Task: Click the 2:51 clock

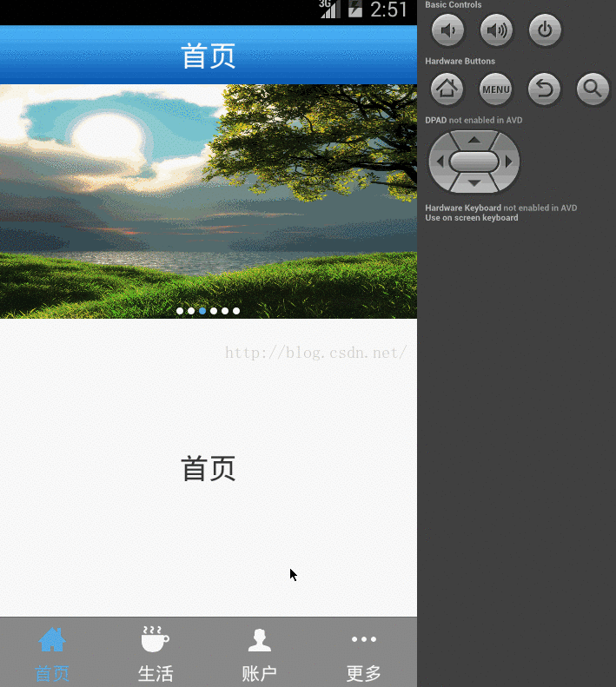Action: click(389, 10)
